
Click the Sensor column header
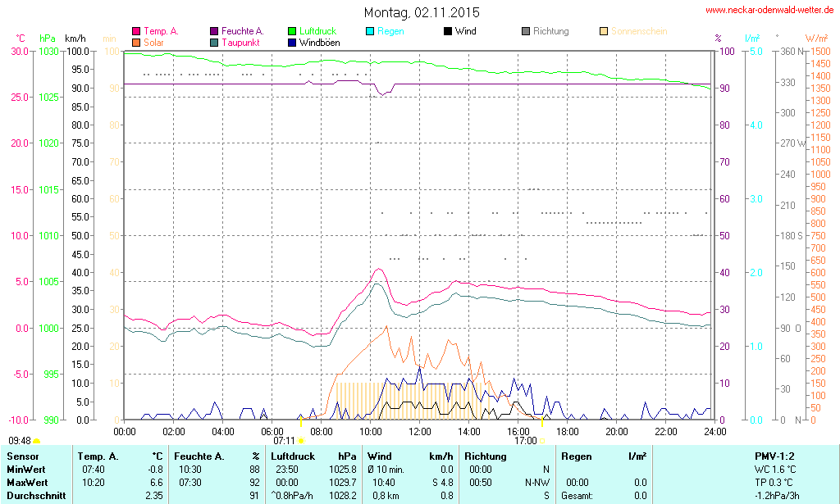(x=24, y=456)
